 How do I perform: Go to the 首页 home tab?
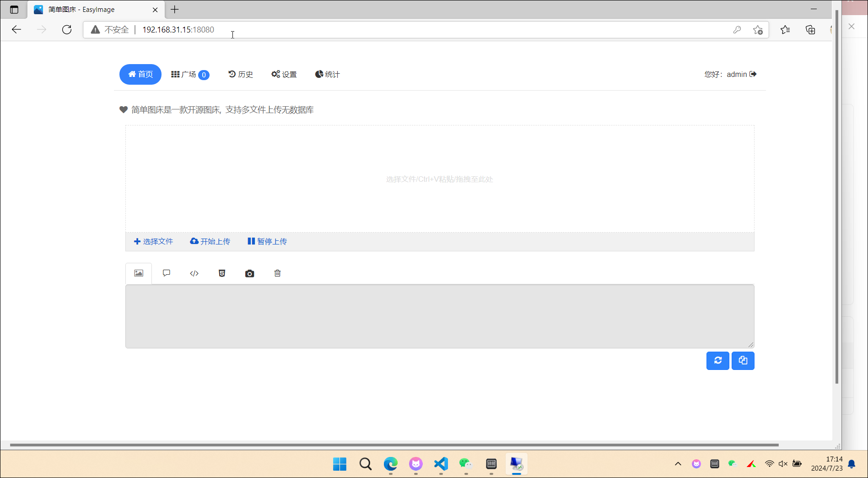(x=140, y=74)
